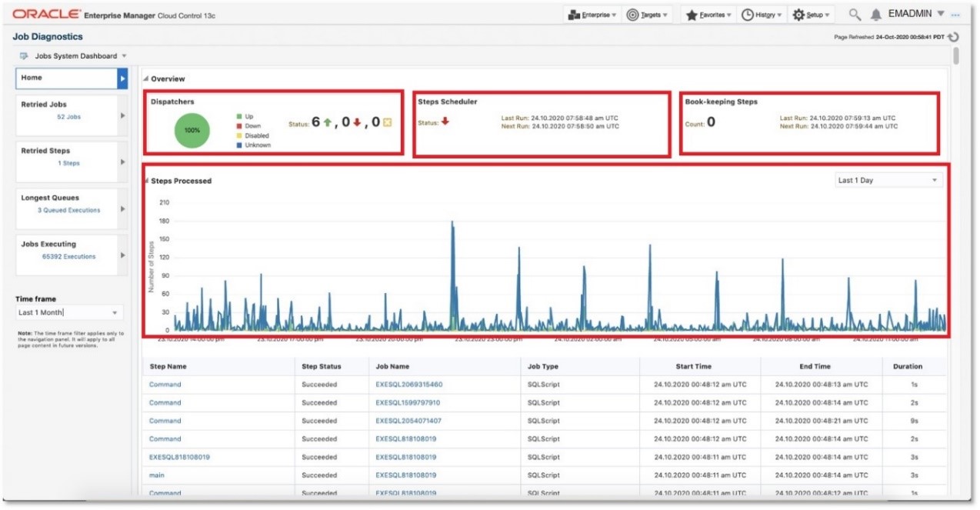Click the Jobs Executing arrow icon
Image resolution: width=980 pixels, height=510 pixels.
point(122,255)
